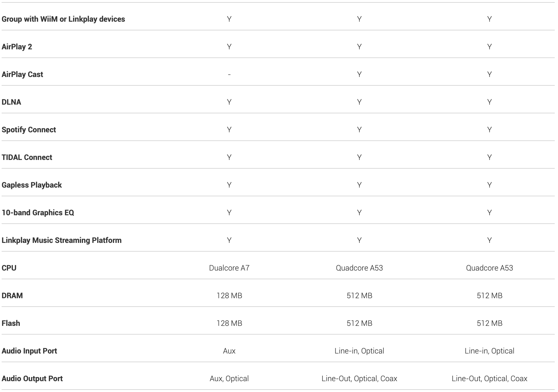Select the Audio Output Port label
558x392 pixels.
pyautogui.click(x=32, y=378)
